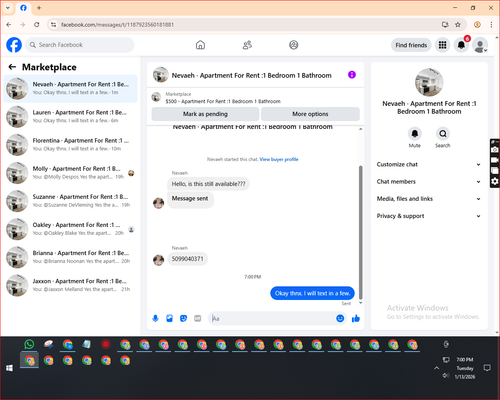Viewport: 500px width, 400px height.
Task: Click the 'Okay thnx. I will text in a few.' bubble
Action: 312,293
